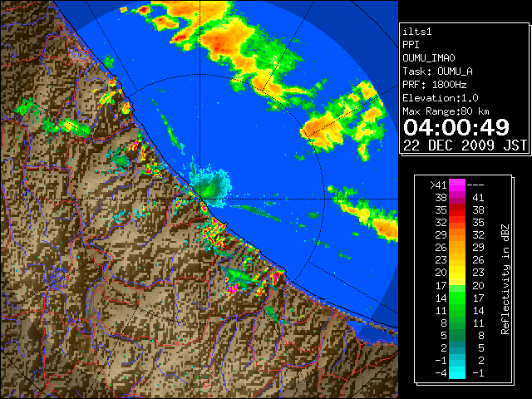Select the "22 DEC 2009 JST" date
This screenshot has width=532, height=399.
(465, 145)
